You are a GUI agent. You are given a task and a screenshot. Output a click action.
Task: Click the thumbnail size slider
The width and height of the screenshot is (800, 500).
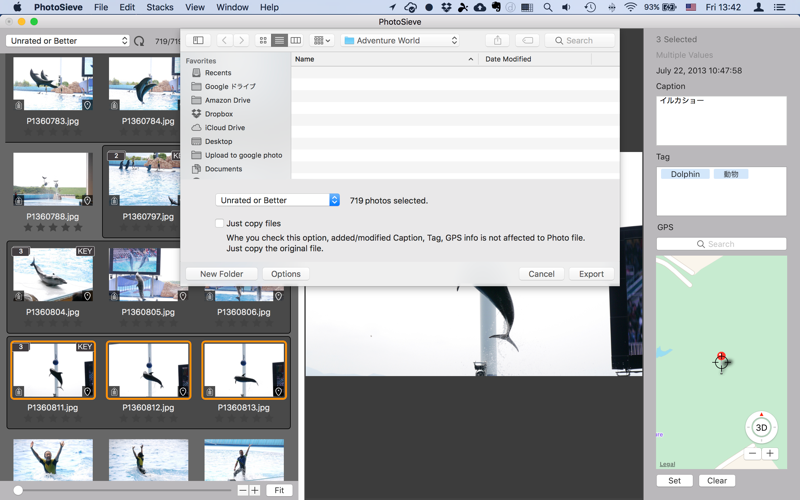120,490
